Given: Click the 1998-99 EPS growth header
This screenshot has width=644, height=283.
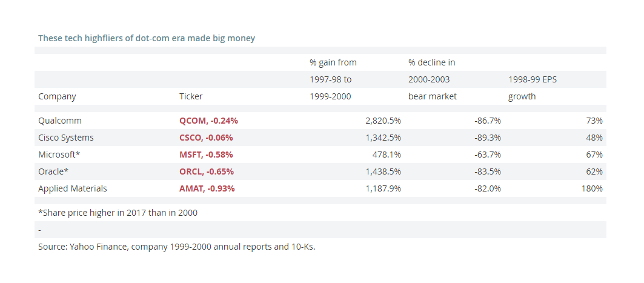Looking at the screenshot, I should [x=533, y=88].
